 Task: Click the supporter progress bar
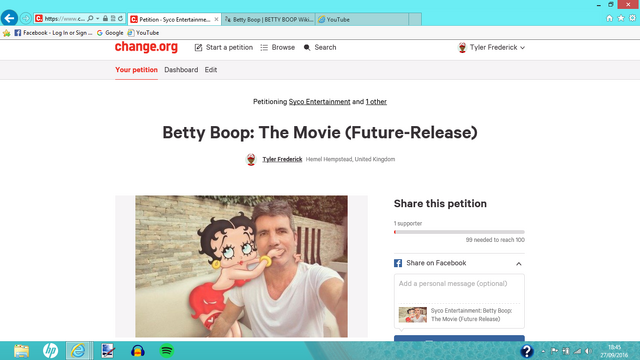[459, 232]
